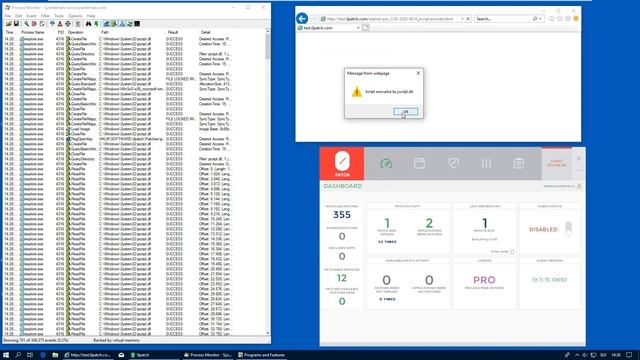Open the File menu in Process Monitor
This screenshot has width=640, height=360.
pyautogui.click(x=8, y=16)
